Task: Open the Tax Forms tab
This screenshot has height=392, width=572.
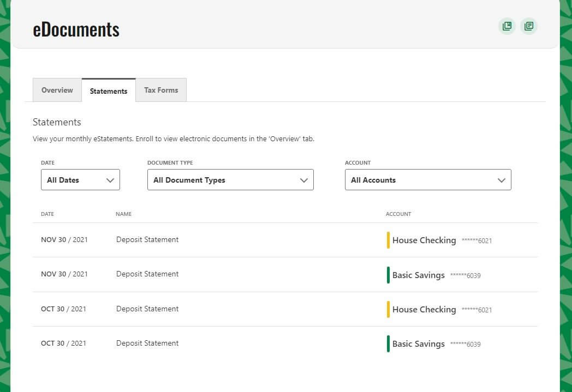Action: click(x=161, y=91)
